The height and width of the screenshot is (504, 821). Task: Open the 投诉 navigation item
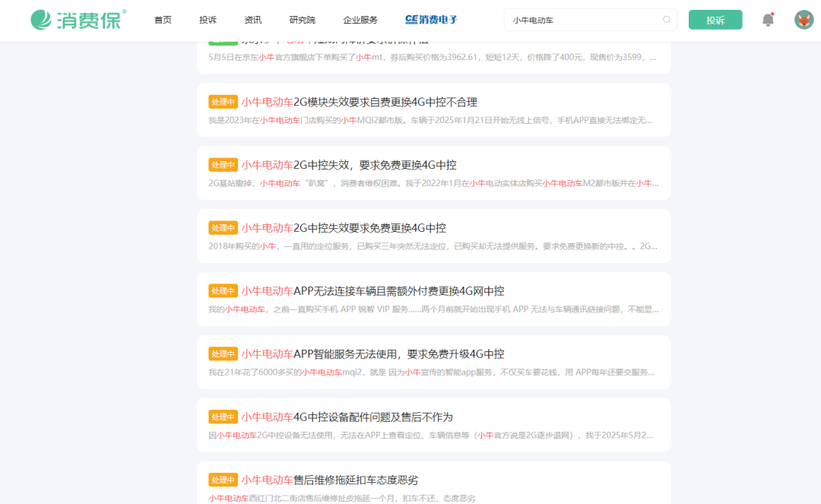[x=208, y=20]
